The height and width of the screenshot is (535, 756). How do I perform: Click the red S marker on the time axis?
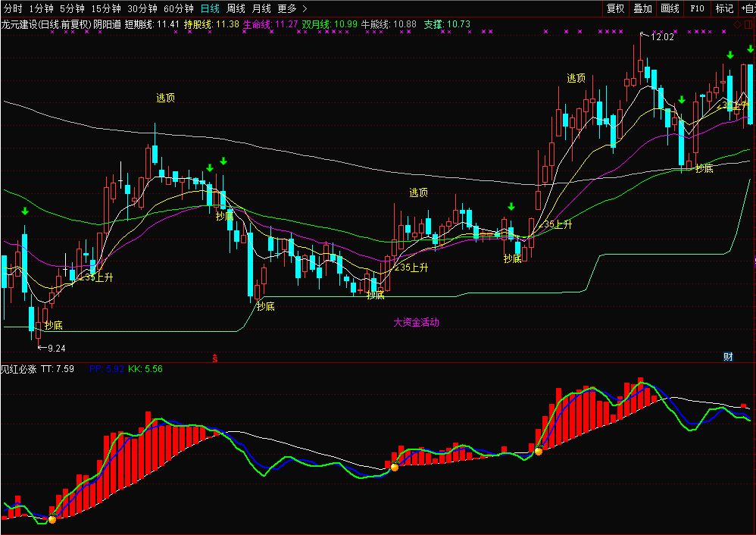point(215,358)
